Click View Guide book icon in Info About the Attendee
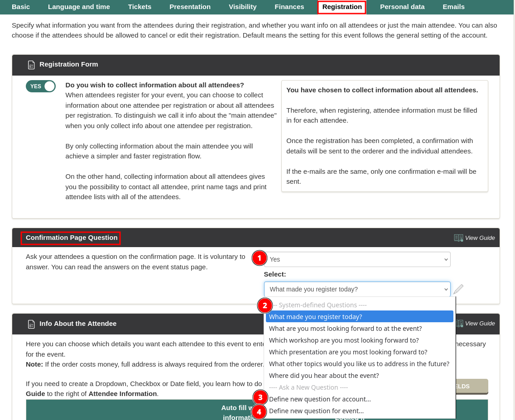The height and width of the screenshot is (420, 515). 459,324
